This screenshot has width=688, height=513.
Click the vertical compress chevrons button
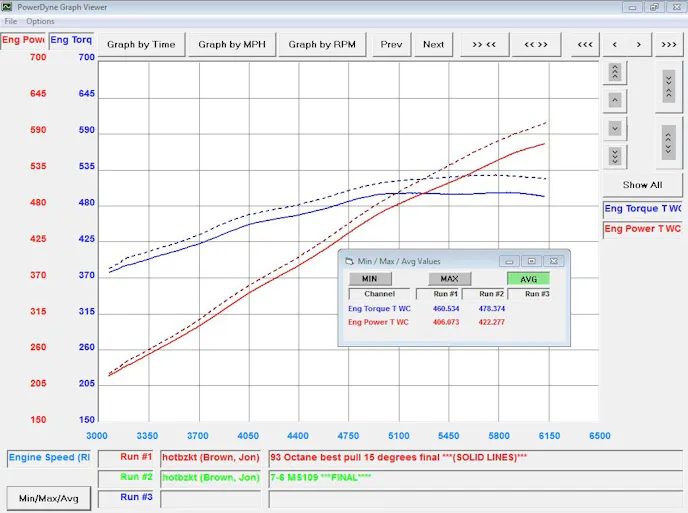point(668,87)
